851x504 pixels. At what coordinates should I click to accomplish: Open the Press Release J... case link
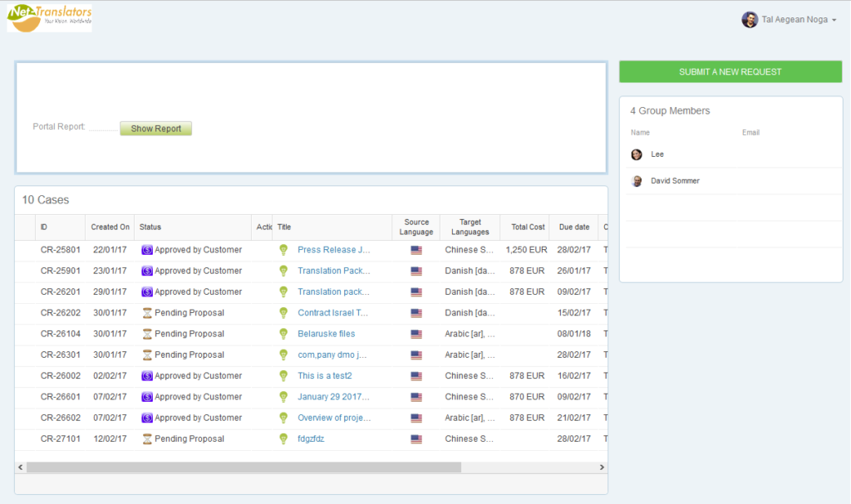pos(334,250)
